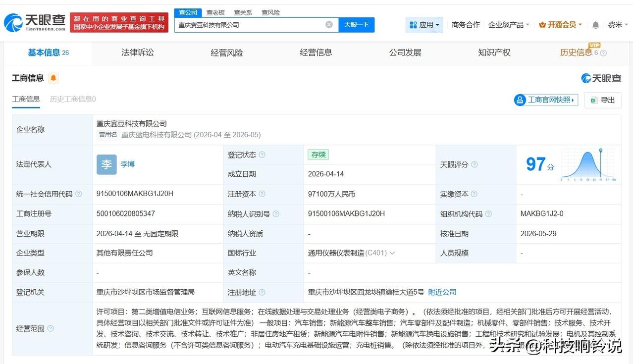Click the help icon next to 注册地址
The width and height of the screenshot is (633, 364).
coord(262,293)
